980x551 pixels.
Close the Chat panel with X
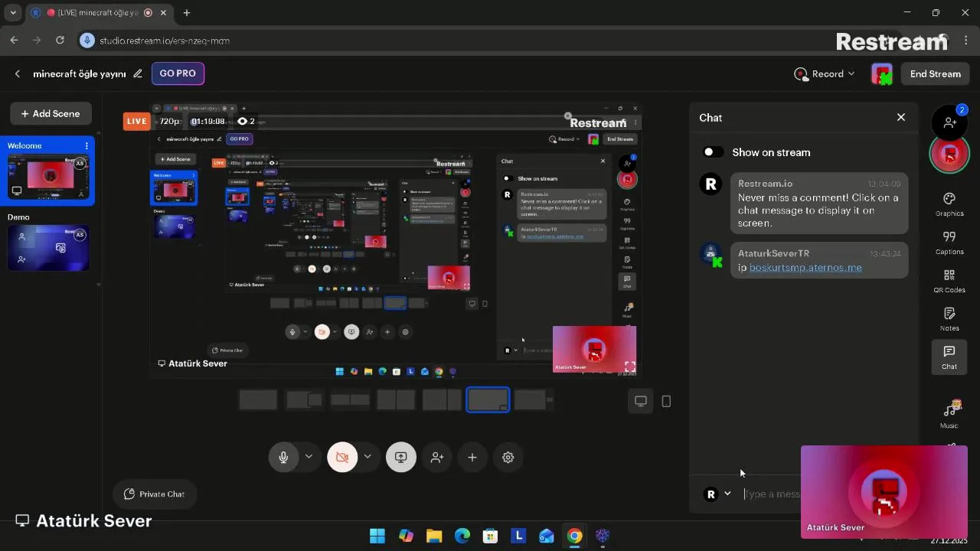coord(901,117)
